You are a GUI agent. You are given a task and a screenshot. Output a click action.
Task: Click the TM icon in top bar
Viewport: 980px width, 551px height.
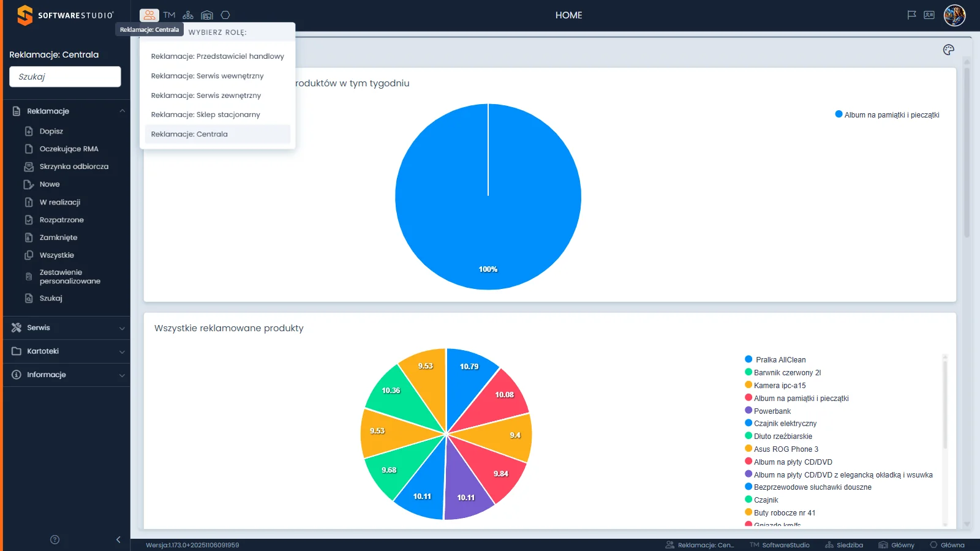coord(169,15)
